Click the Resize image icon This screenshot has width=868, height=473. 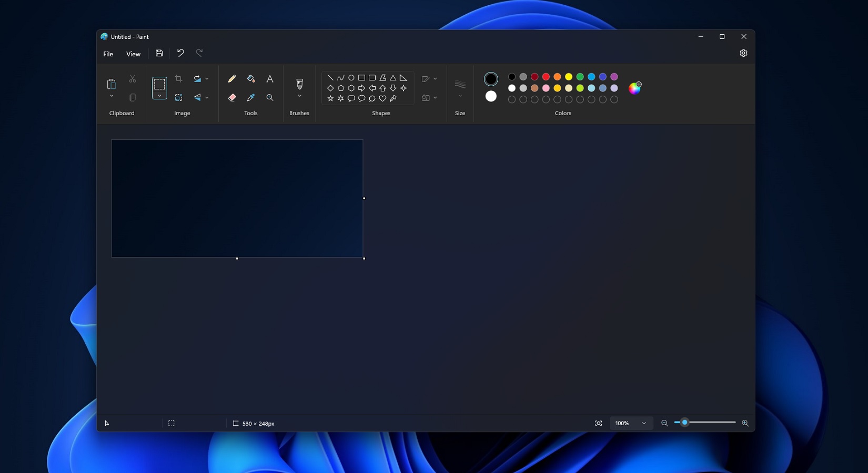(179, 98)
